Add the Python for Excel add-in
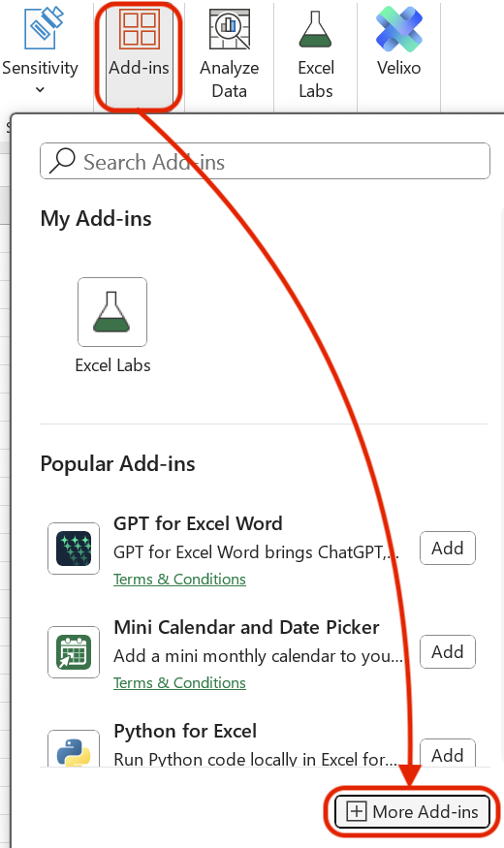The height and width of the screenshot is (848, 504). tap(448, 753)
